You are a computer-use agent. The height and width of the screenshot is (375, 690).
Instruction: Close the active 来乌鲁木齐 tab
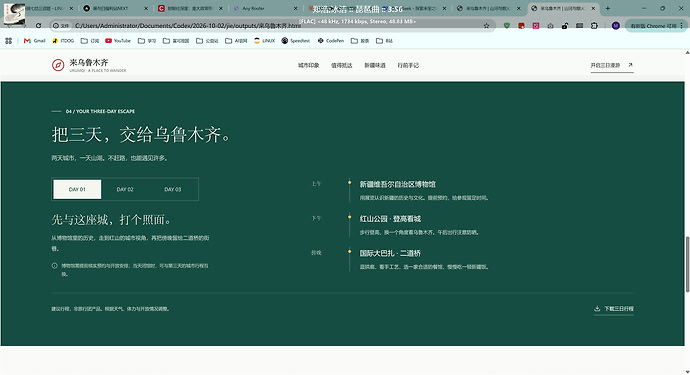click(x=593, y=8)
